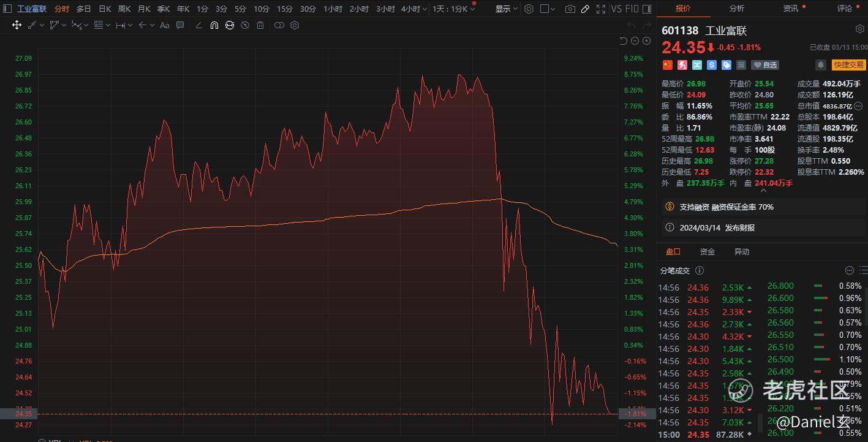Switch to 周K chart tab
Viewport: 868px width, 442px height.
coord(124,9)
